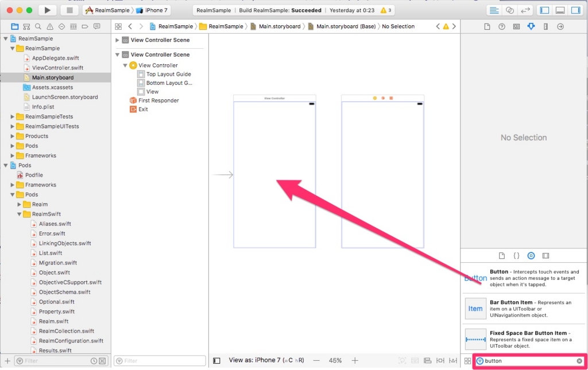Open Assets.xcassets in the navigator
The image size is (588, 370).
tap(52, 87)
